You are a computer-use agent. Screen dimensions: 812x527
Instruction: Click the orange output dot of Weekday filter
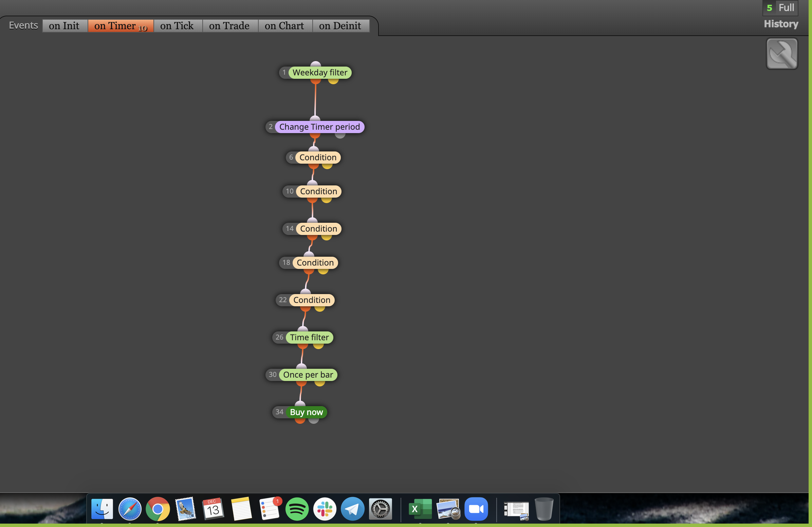click(316, 80)
